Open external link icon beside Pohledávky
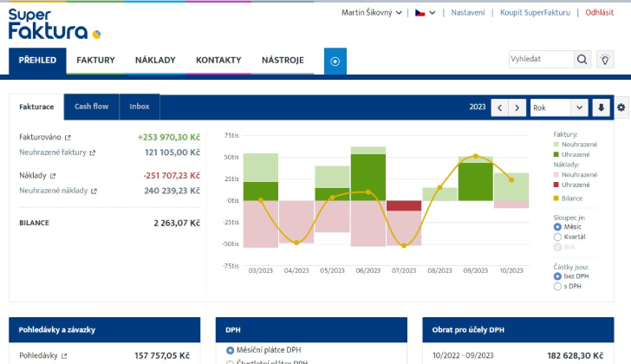 point(63,355)
